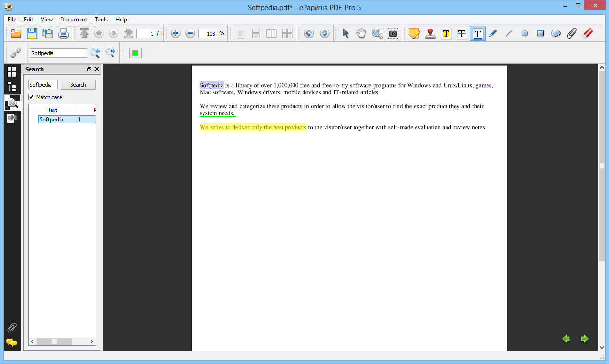
Task: Open a file with the folder icon
Action: pos(16,33)
